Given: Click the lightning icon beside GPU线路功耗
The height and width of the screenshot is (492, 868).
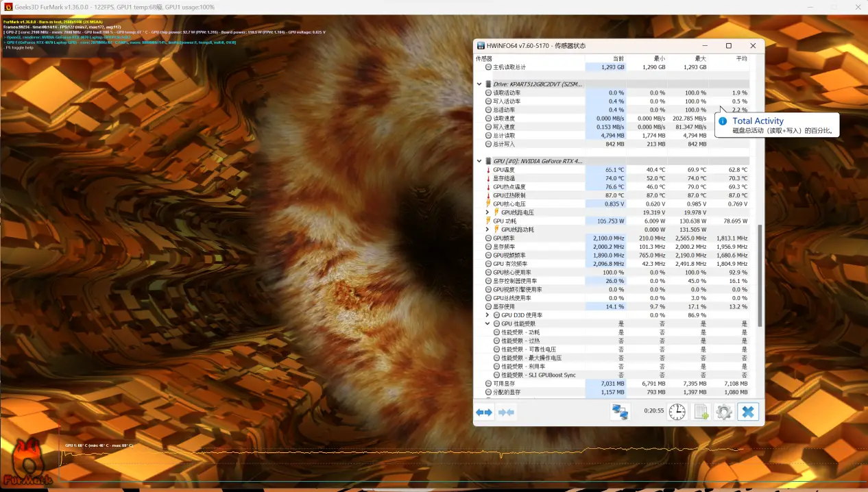Looking at the screenshot, I should (496, 230).
